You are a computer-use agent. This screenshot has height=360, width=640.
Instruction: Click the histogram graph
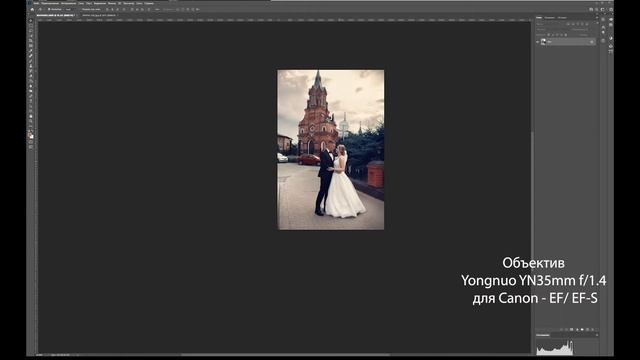click(555, 347)
